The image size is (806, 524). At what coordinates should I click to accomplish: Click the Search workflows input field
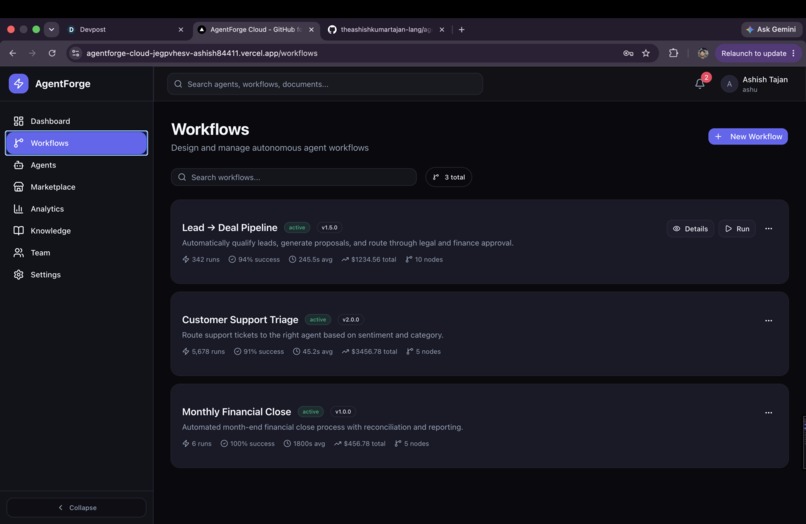point(294,177)
